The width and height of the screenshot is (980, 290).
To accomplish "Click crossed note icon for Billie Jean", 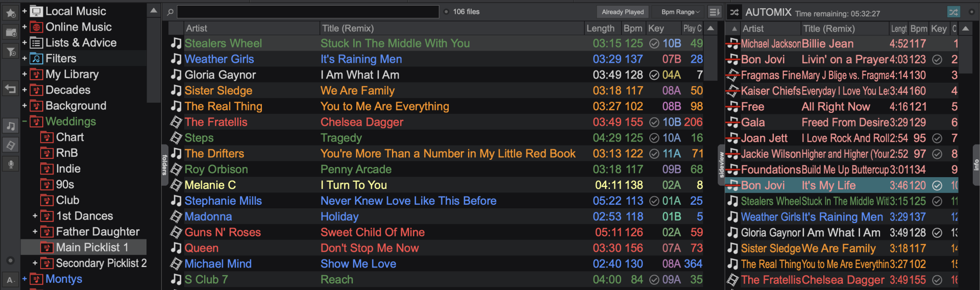I will pos(732,44).
